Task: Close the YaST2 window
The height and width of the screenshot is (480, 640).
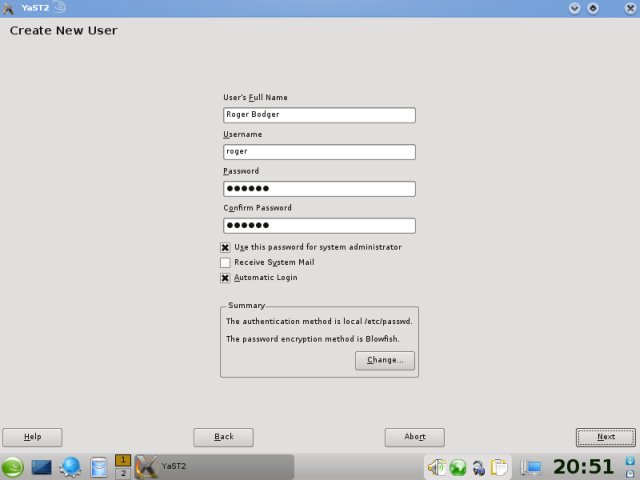Action: [630, 8]
